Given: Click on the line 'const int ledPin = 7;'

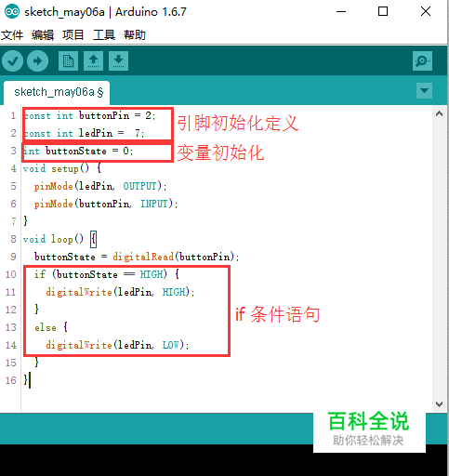Looking at the screenshot, I should pos(84,134).
